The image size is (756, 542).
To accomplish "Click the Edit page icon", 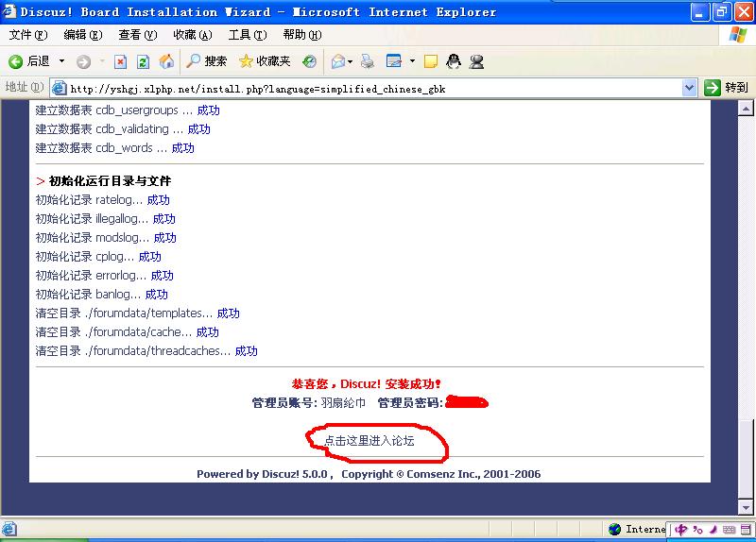I will click(394, 61).
